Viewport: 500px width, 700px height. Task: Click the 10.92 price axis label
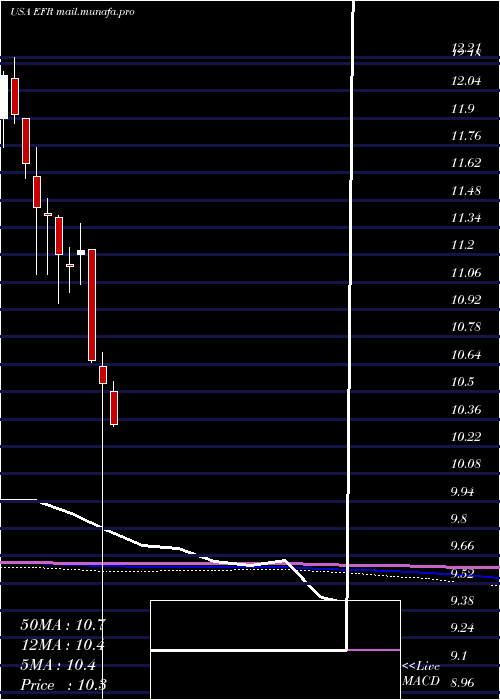467,300
